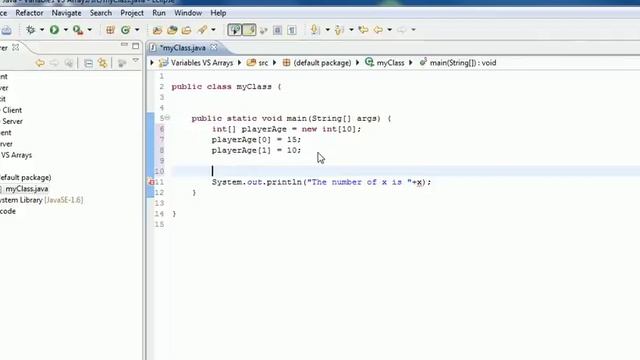
Task: Toggle Link with Editor in Package Explorer
Action: (x=103, y=63)
